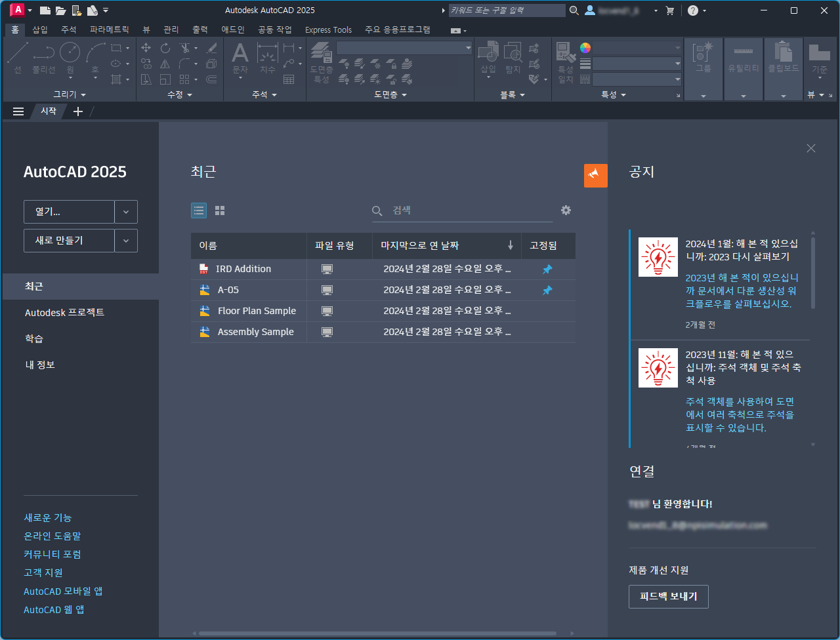Open the AutoCAD 웹 앱 link
840x640 pixels.
(54, 610)
